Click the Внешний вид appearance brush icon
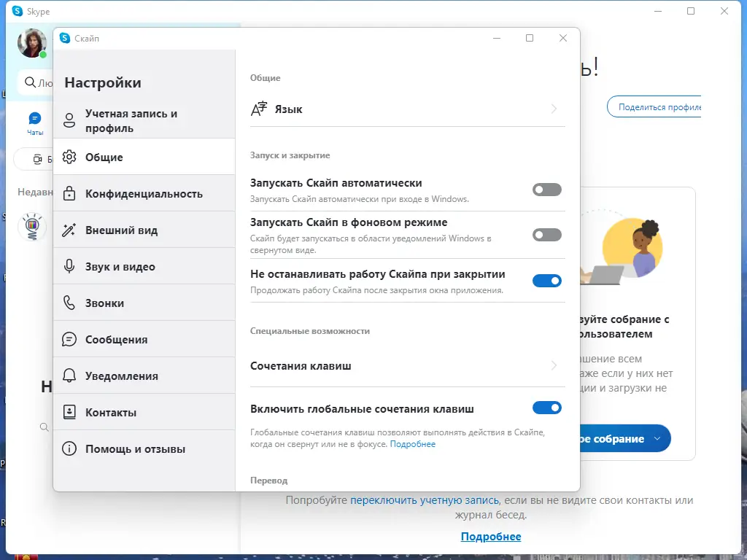 click(69, 230)
